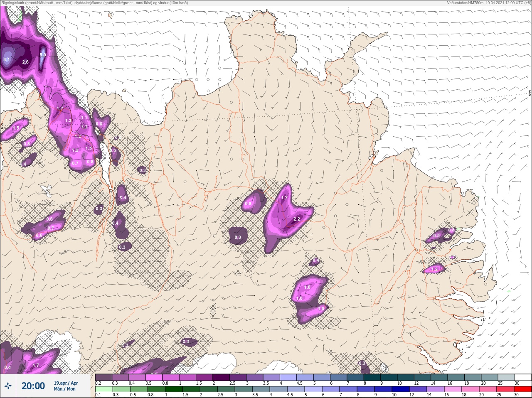Click the 5.0 precipitation value on the map
The image size is (532, 398).
(x=43, y=55)
